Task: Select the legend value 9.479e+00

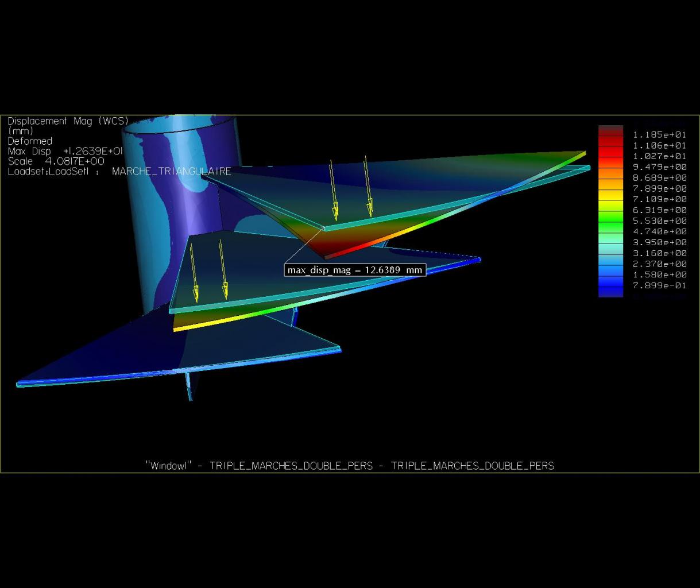Action: coord(659,167)
